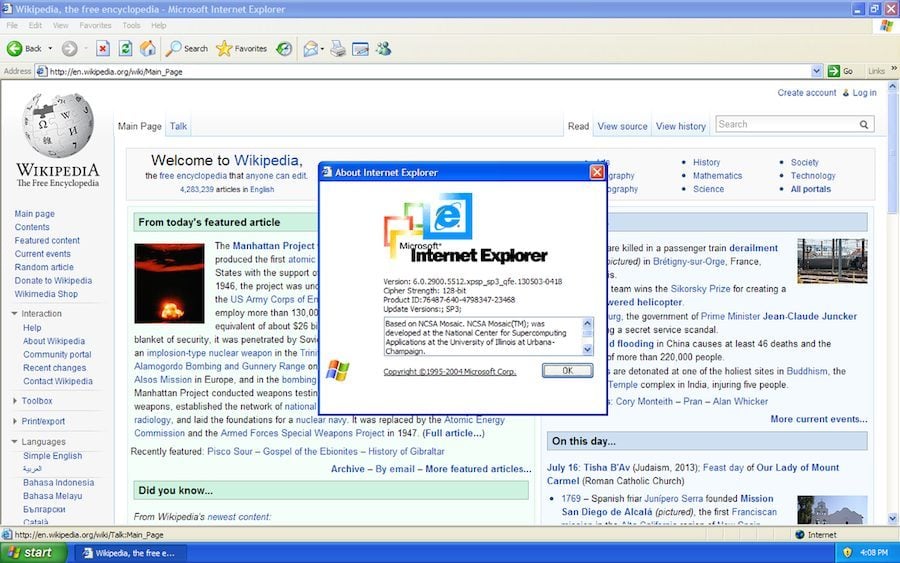Screen dimensions: 900x563
Task: Click the Copyright Microsoft Corp. link
Action: pos(449,372)
